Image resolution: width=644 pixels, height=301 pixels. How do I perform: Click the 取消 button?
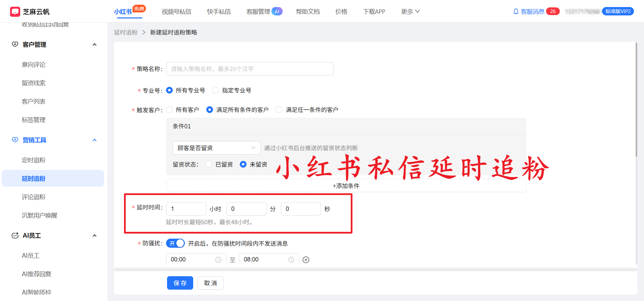(x=210, y=283)
